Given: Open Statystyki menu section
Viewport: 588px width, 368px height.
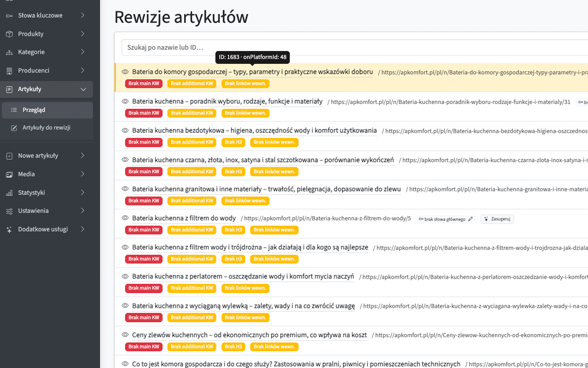Looking at the screenshot, I should (x=46, y=192).
